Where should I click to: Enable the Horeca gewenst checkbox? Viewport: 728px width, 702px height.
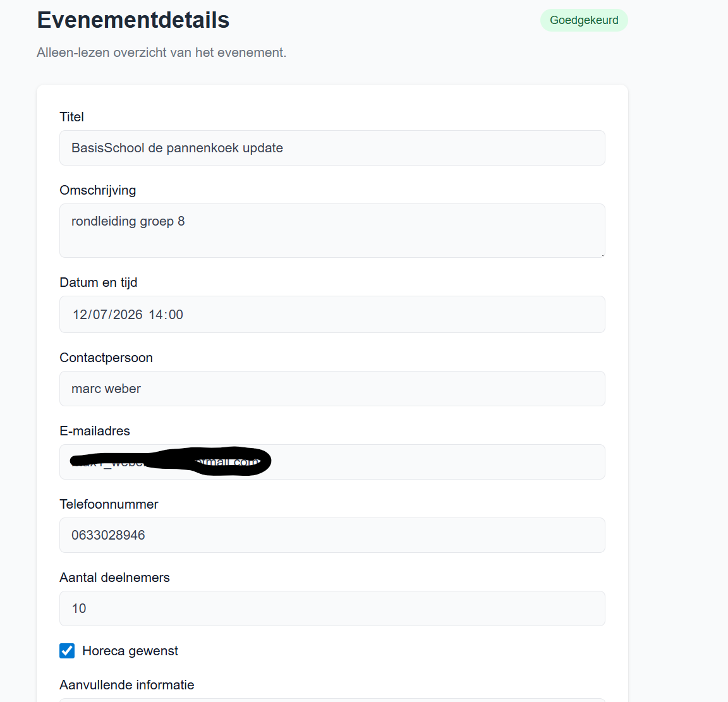click(67, 650)
